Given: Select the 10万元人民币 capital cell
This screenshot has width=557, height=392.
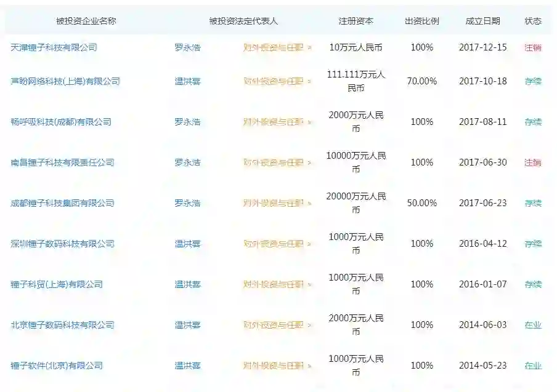Looking at the screenshot, I should tap(356, 47).
